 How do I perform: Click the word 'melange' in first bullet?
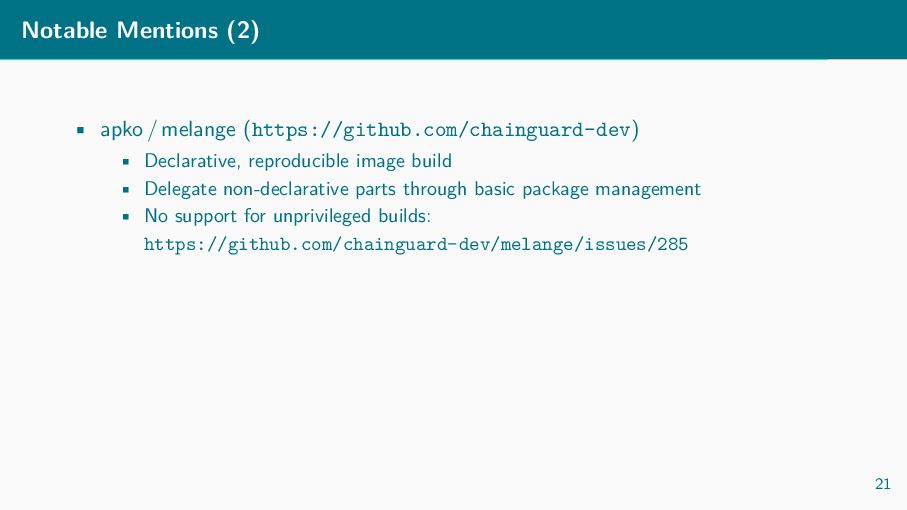click(198, 130)
